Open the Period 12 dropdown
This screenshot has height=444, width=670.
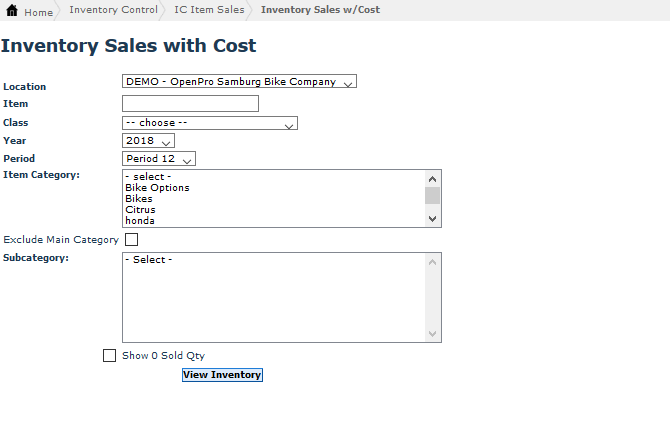(x=159, y=159)
